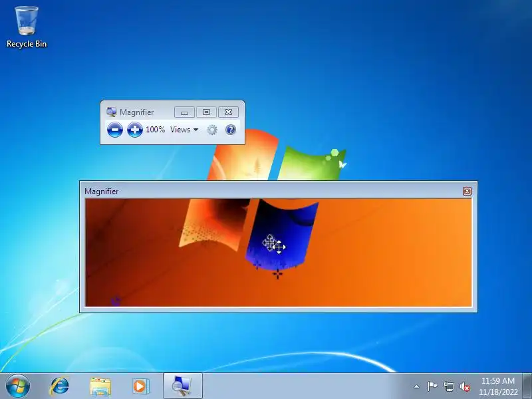Minimize the Magnifier toolbar window
Screen dimensions: 532x399
pyautogui.click(x=184, y=112)
